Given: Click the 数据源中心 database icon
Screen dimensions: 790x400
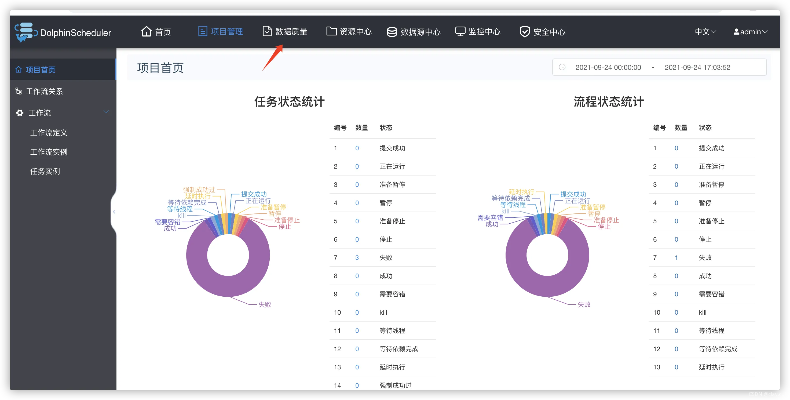Looking at the screenshot, I should [x=391, y=31].
